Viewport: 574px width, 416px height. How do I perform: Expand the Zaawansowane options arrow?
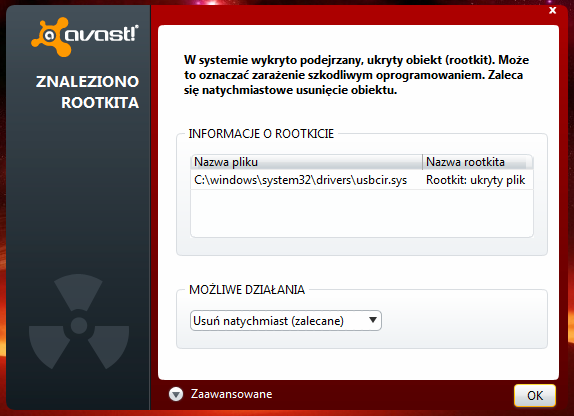[x=176, y=394]
